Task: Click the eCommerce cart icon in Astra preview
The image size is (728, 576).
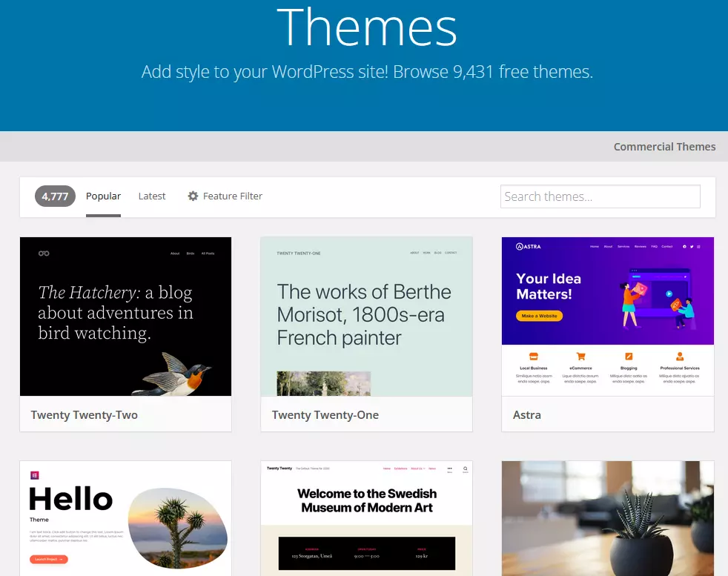Action: coord(580,357)
